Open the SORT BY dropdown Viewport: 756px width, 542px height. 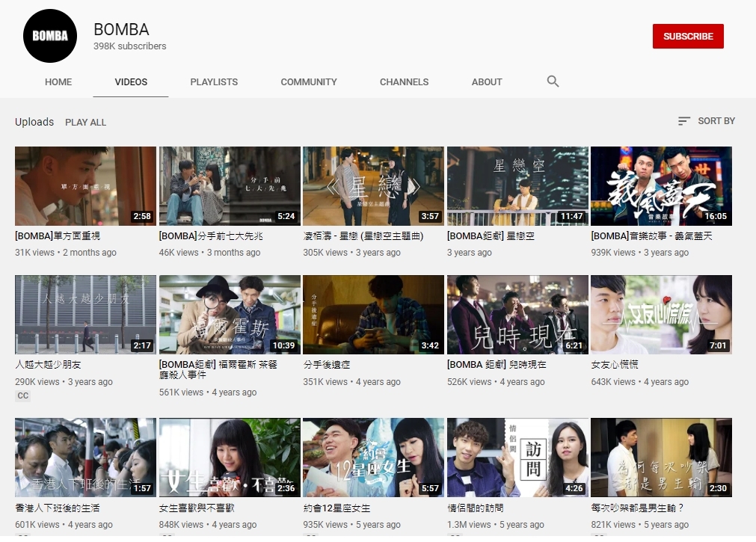tap(706, 121)
